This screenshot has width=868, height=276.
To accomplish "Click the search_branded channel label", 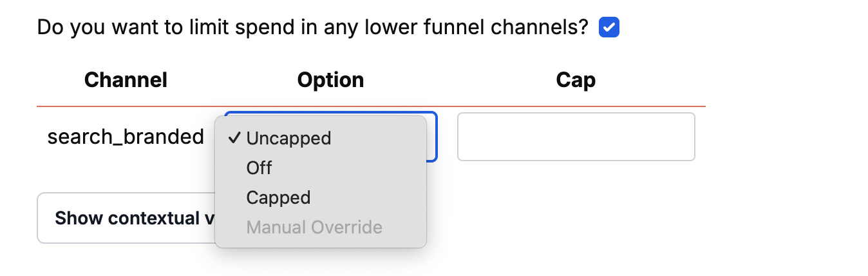I will (126, 137).
